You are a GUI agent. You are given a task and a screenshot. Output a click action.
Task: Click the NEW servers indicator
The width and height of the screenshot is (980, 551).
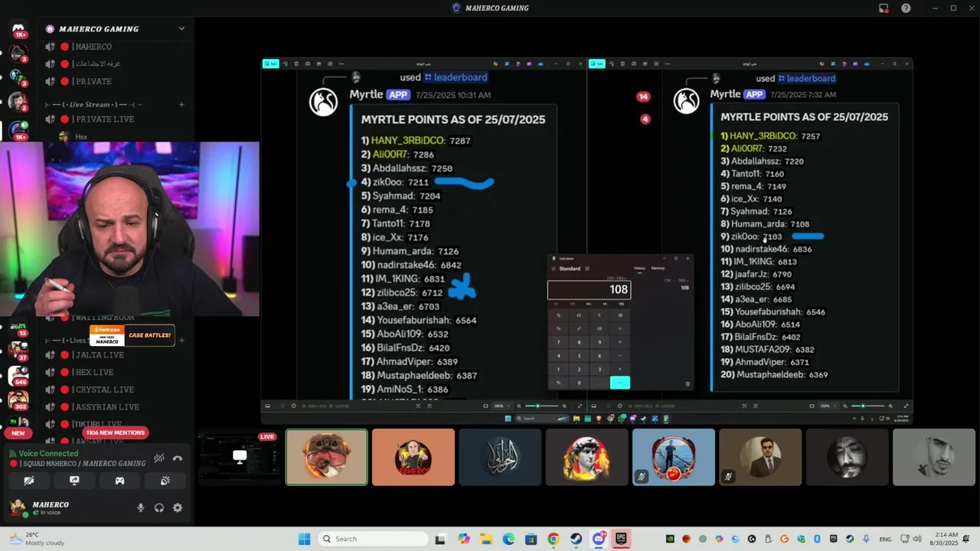coord(18,433)
